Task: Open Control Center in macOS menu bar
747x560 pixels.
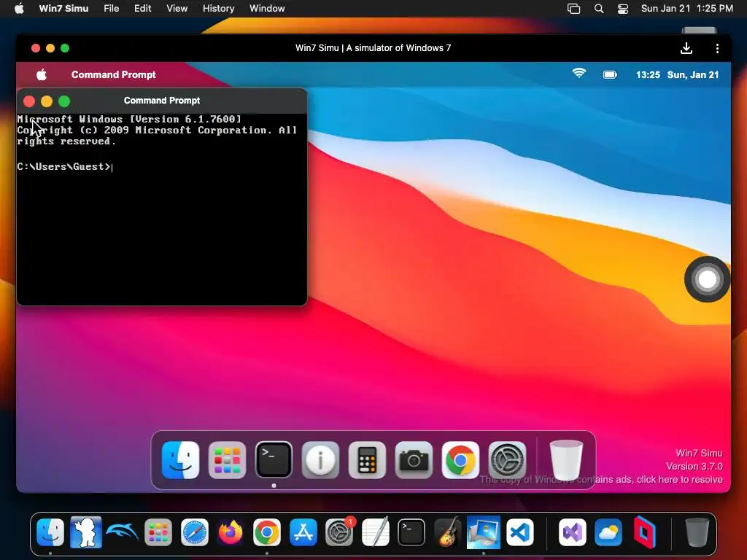Action: coord(623,9)
